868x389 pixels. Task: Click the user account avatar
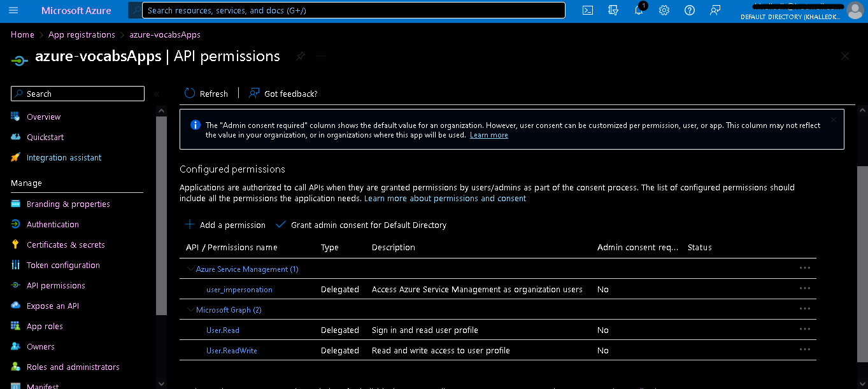coord(855,10)
